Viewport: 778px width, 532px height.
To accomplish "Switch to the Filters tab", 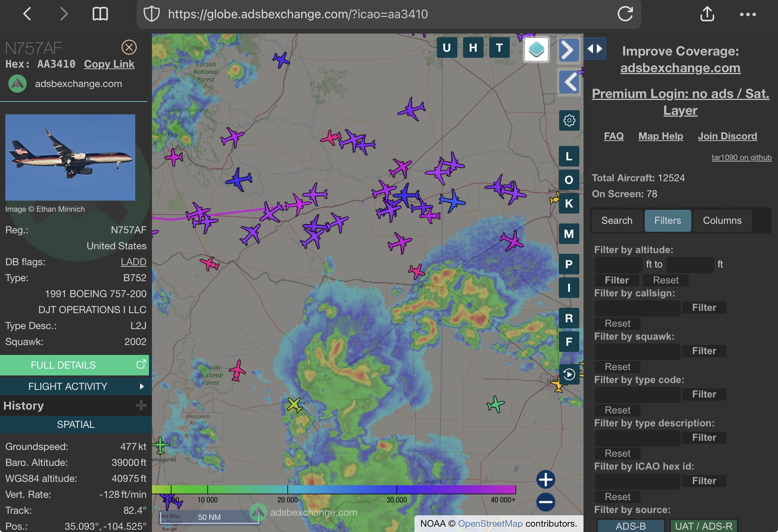I will 667,220.
